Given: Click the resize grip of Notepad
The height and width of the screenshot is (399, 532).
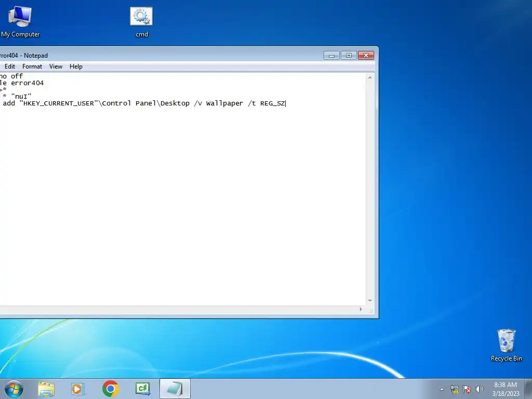Looking at the screenshot, I should [370, 310].
